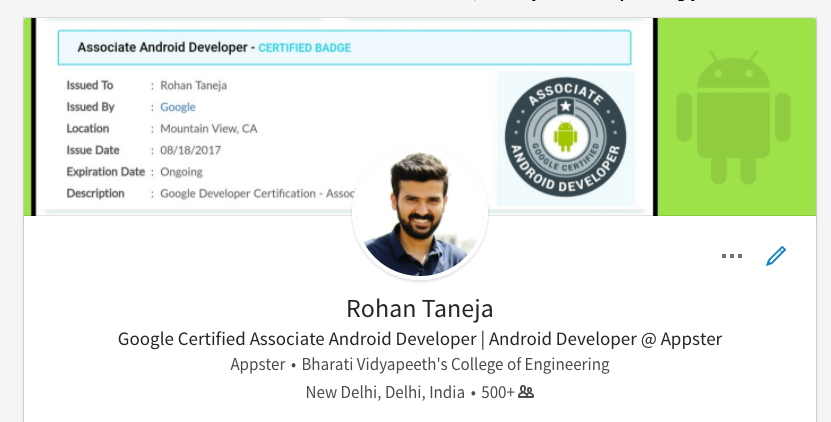Viewport: 831px width, 422px height.
Task: Click the Issued By label
Action: 90,107
